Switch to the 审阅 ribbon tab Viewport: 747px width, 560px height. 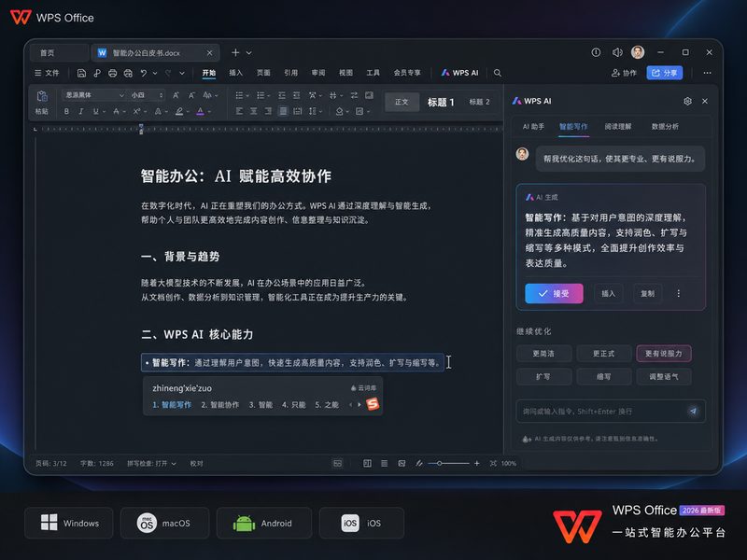pos(318,73)
